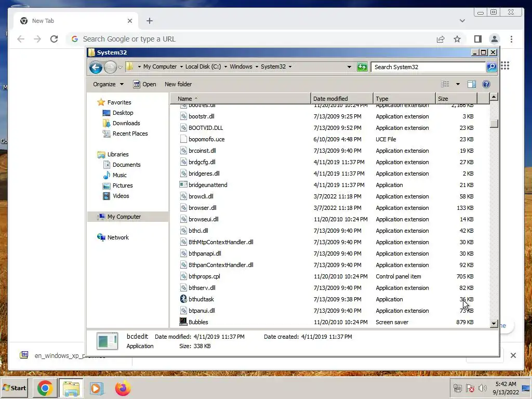Image resolution: width=532 pixels, height=399 pixels.
Task: Click the Explorer back arrow button
Action: pos(96,67)
